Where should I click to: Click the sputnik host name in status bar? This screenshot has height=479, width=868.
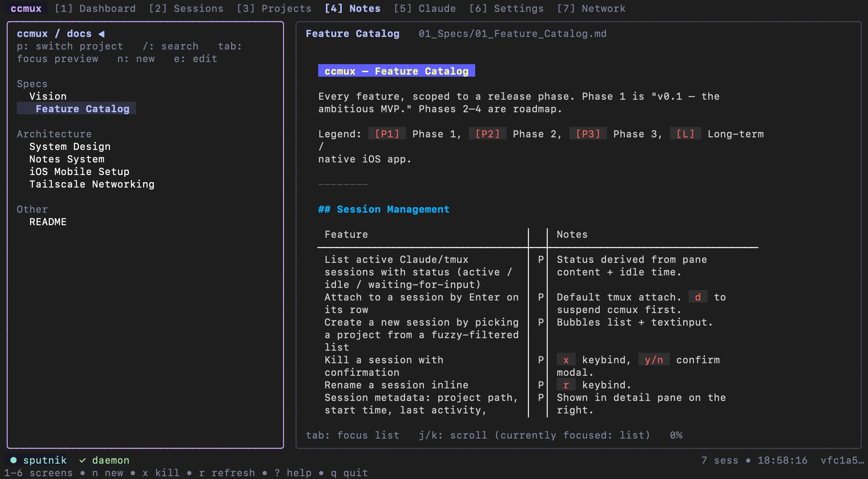pos(45,460)
